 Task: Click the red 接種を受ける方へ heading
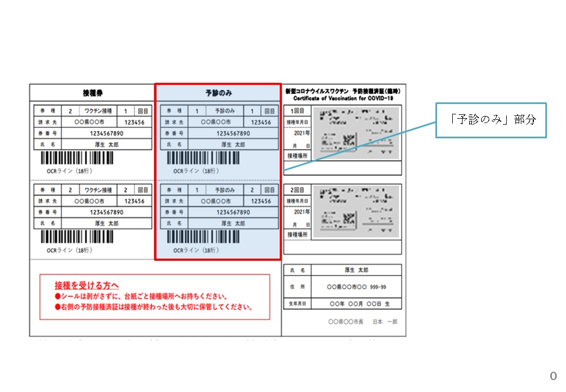(x=87, y=285)
